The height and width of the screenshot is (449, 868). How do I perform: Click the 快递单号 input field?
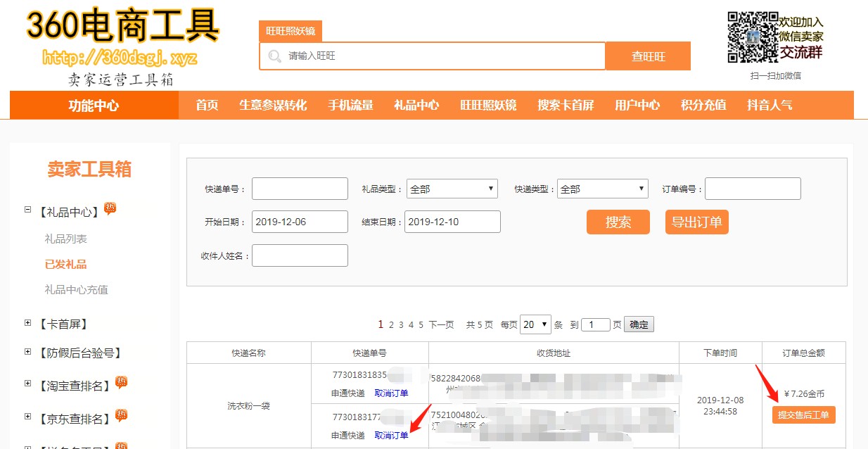point(300,189)
